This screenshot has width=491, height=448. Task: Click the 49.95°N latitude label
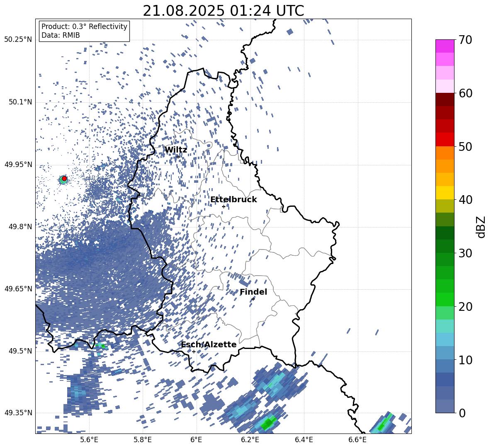point(18,165)
